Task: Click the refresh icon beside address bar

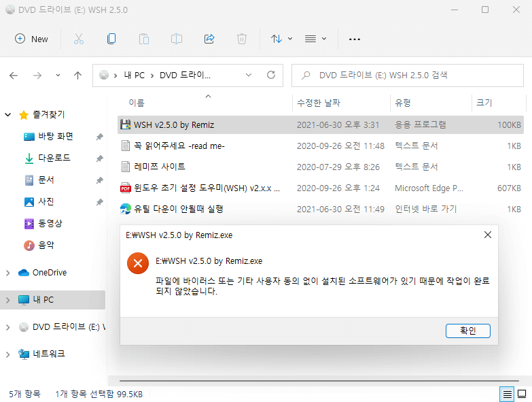Action: pos(270,75)
